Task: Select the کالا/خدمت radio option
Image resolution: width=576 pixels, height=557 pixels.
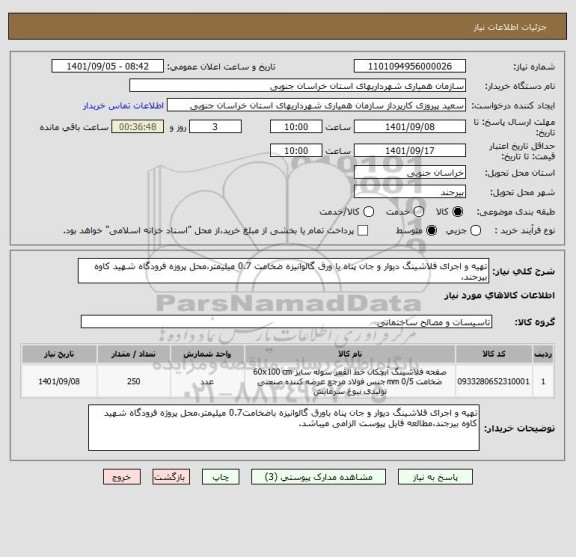Action: click(x=368, y=212)
